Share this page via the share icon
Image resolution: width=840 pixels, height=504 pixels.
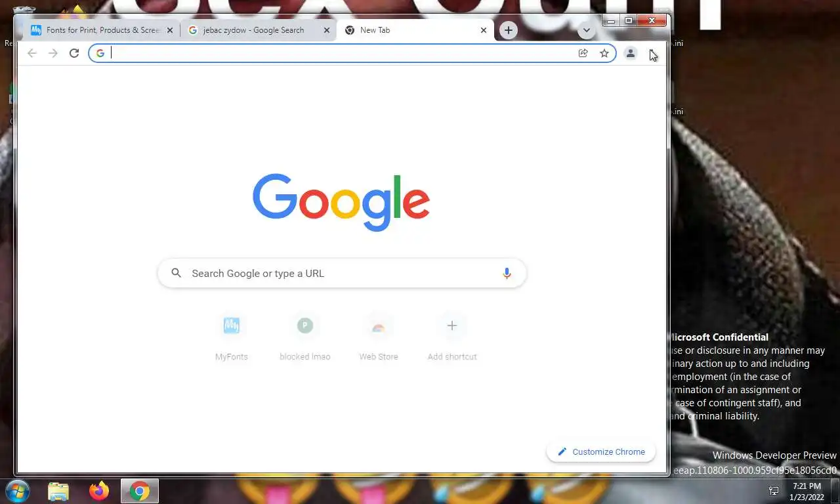(583, 53)
